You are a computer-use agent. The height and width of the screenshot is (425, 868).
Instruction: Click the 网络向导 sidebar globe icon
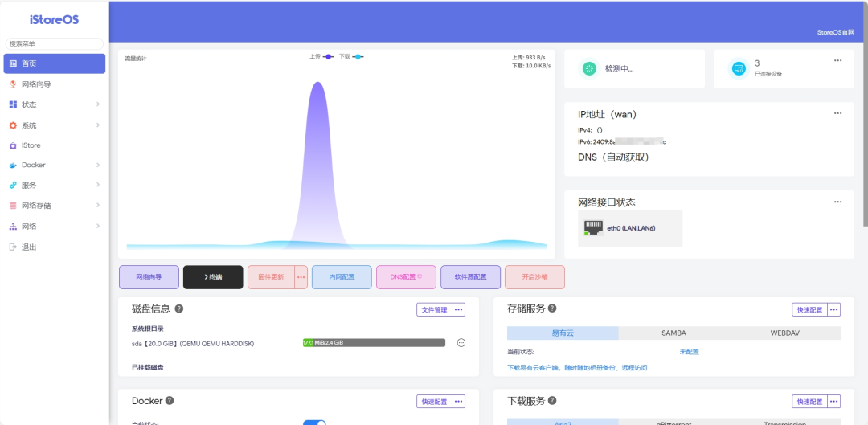(x=14, y=84)
